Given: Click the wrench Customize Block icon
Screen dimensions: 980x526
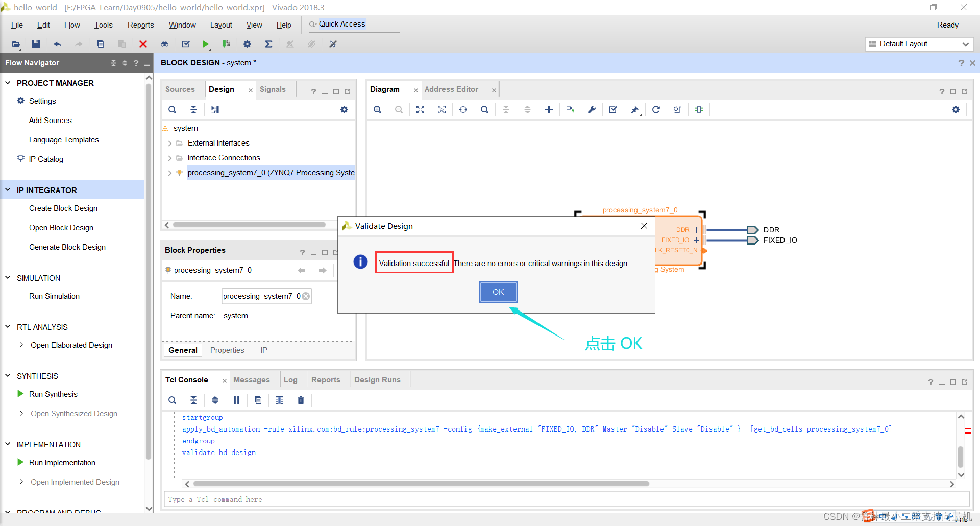Looking at the screenshot, I should 592,110.
